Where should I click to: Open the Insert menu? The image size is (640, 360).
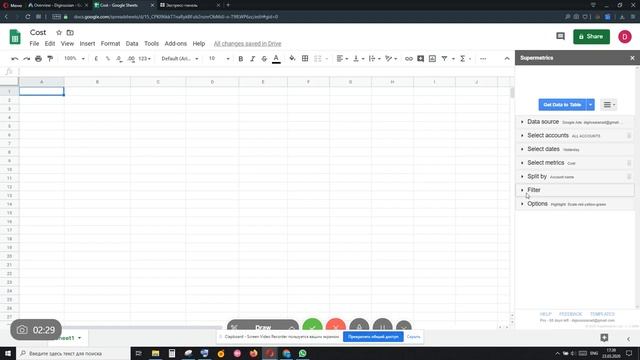pos(87,44)
